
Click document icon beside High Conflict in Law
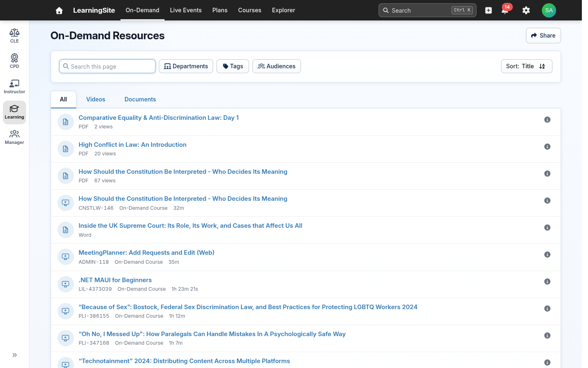pyautogui.click(x=65, y=149)
